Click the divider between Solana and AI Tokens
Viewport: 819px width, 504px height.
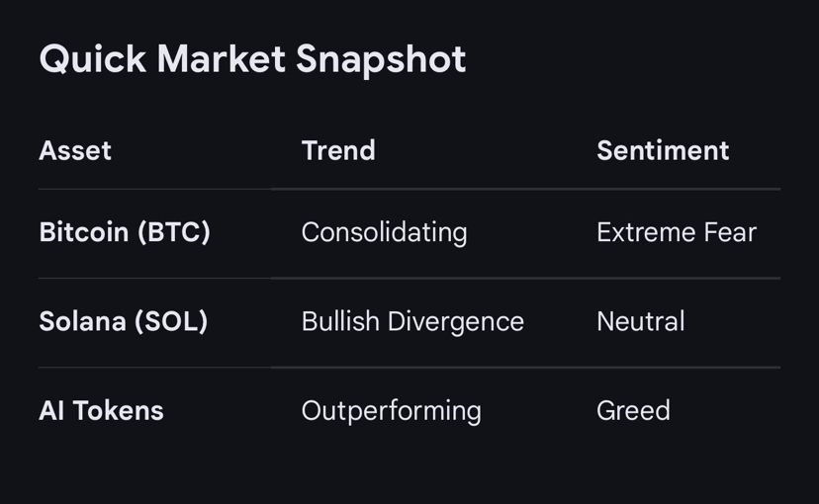[x=409, y=368]
